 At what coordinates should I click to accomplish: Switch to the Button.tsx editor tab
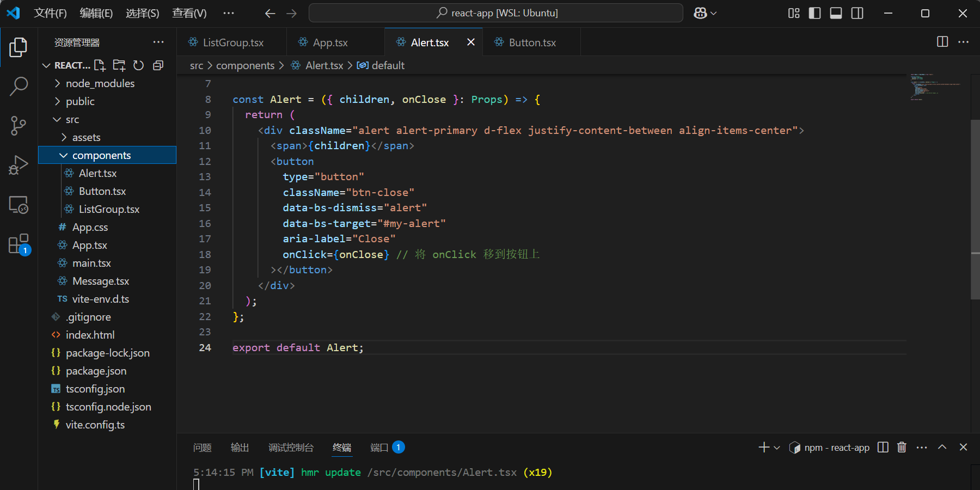(531, 42)
